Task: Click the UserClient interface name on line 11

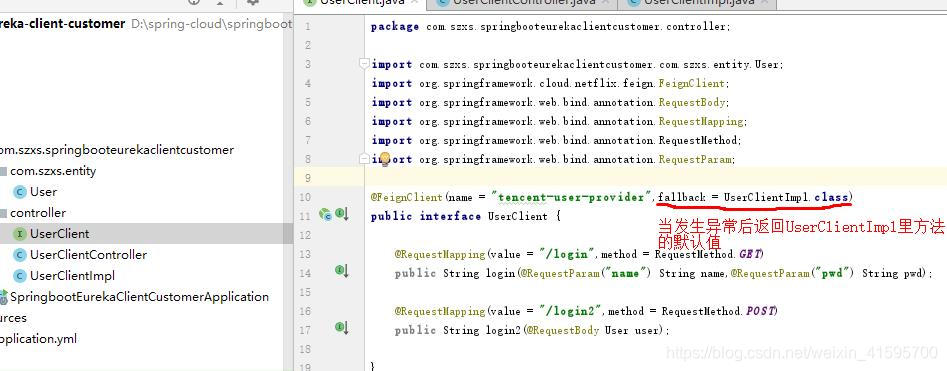Action: [x=518, y=216]
